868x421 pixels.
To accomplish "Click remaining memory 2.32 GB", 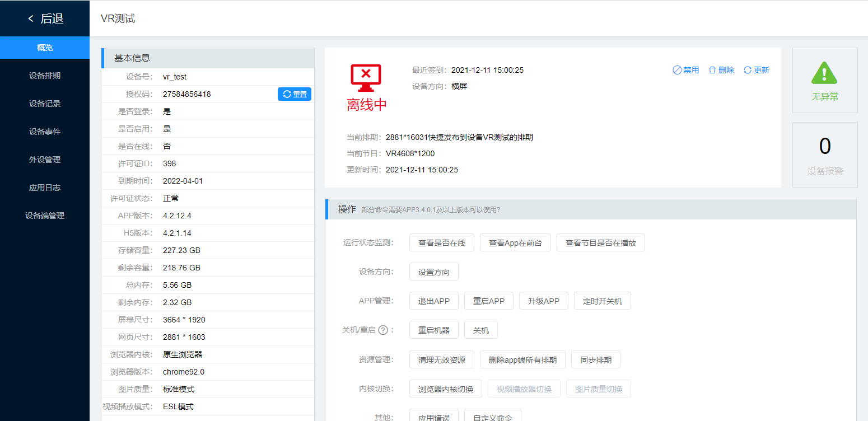I will [x=178, y=302].
